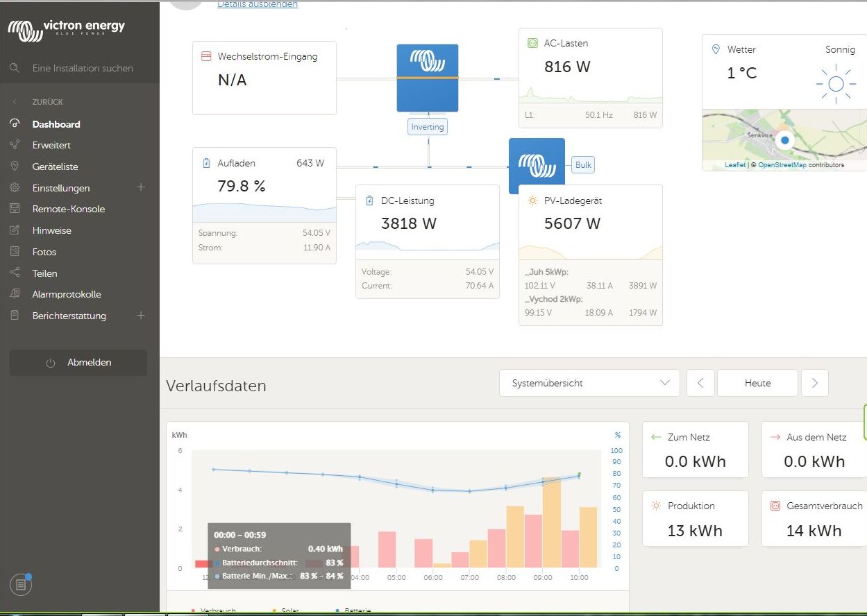Click the Aus dem Netz card
This screenshot has width=867, height=616.
814,450
